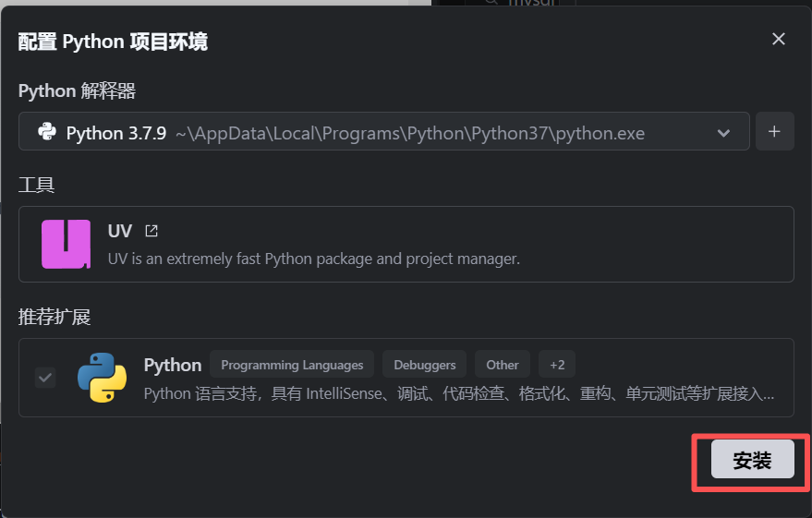Click the 推荐扩展 section heading
The height and width of the screenshot is (518, 812).
pos(55,317)
